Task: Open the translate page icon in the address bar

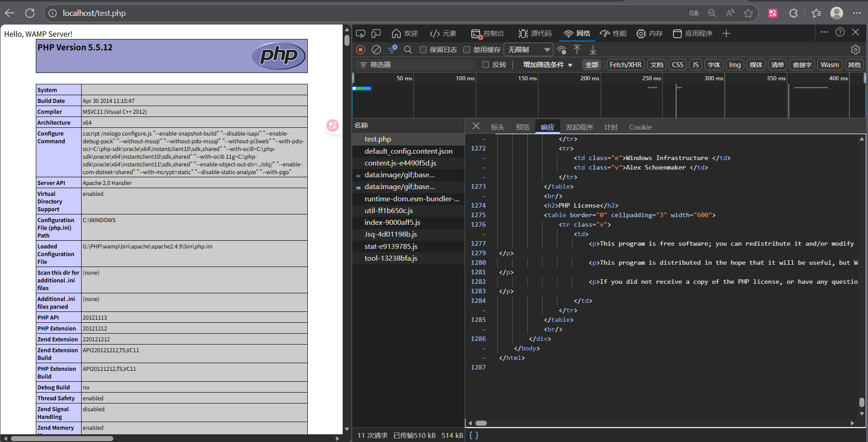Action: (694, 13)
